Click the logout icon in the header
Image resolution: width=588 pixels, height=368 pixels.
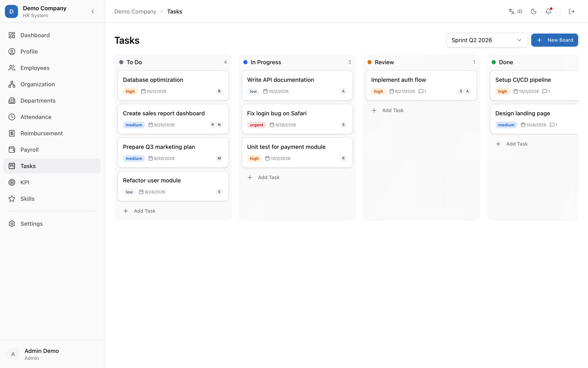coord(572,11)
